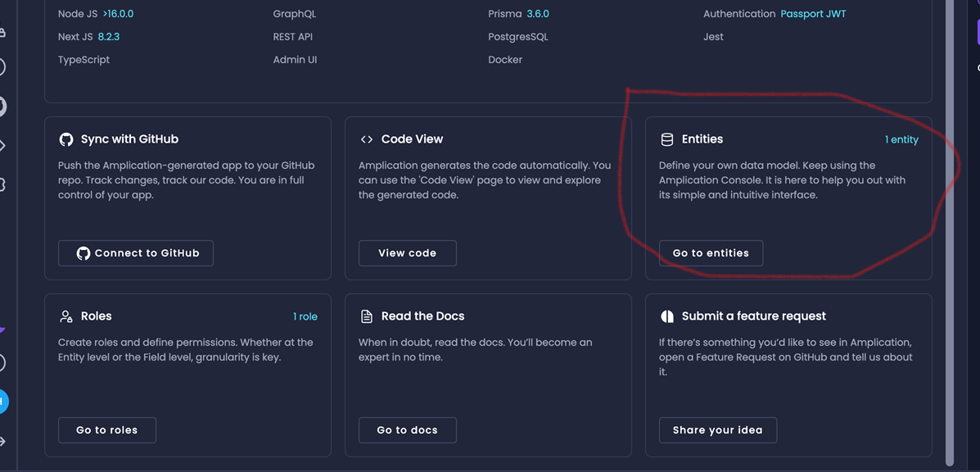The image size is (980, 472).
Task: Click the Share your idea button
Action: (717, 429)
